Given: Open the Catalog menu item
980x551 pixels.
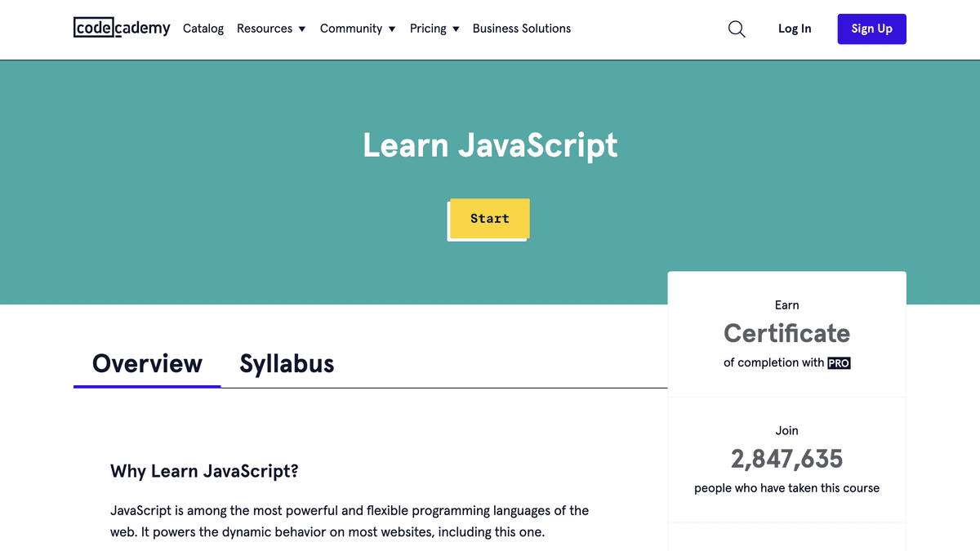Looking at the screenshot, I should pyautogui.click(x=203, y=29).
